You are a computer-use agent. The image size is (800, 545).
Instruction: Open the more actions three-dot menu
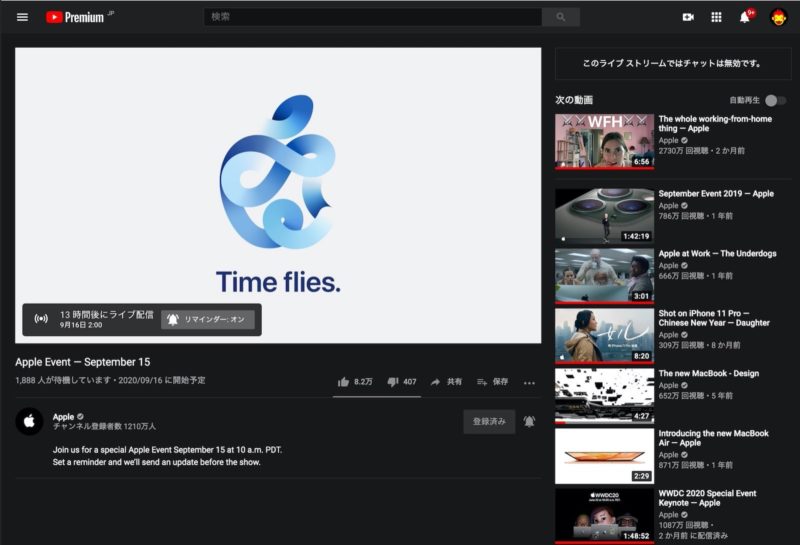(x=529, y=382)
